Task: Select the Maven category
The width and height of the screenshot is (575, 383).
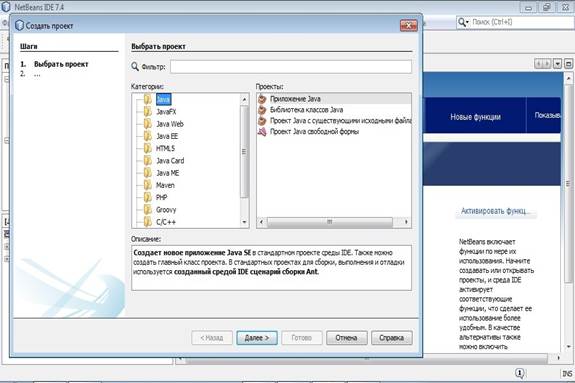Action: point(165,185)
